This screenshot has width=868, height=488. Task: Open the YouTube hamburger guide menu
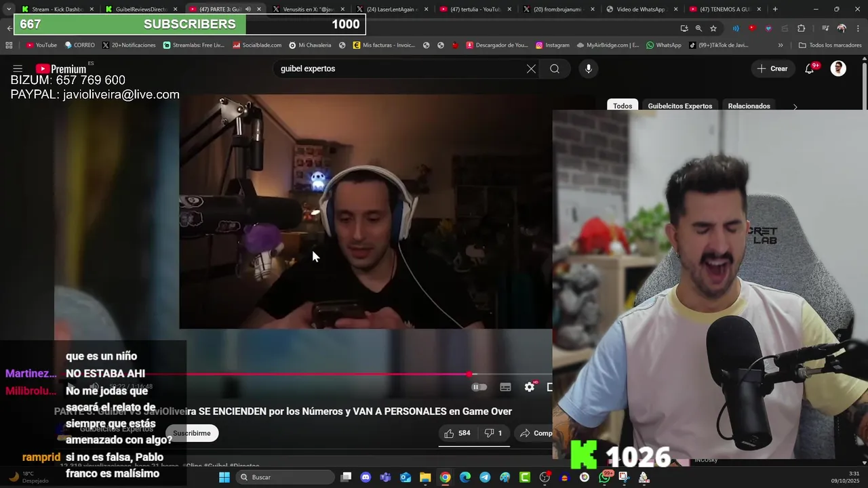[18, 68]
